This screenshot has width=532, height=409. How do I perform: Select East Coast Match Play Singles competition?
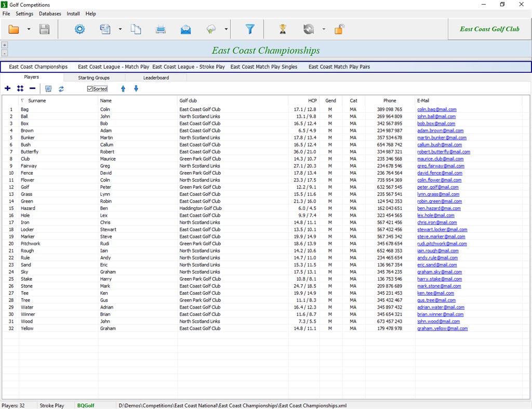tap(264, 67)
